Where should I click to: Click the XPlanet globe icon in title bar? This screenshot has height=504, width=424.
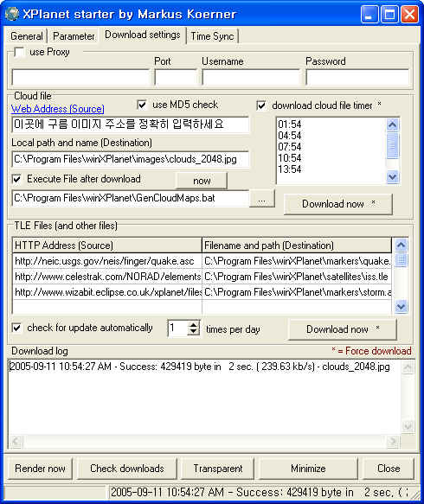coord(12,14)
